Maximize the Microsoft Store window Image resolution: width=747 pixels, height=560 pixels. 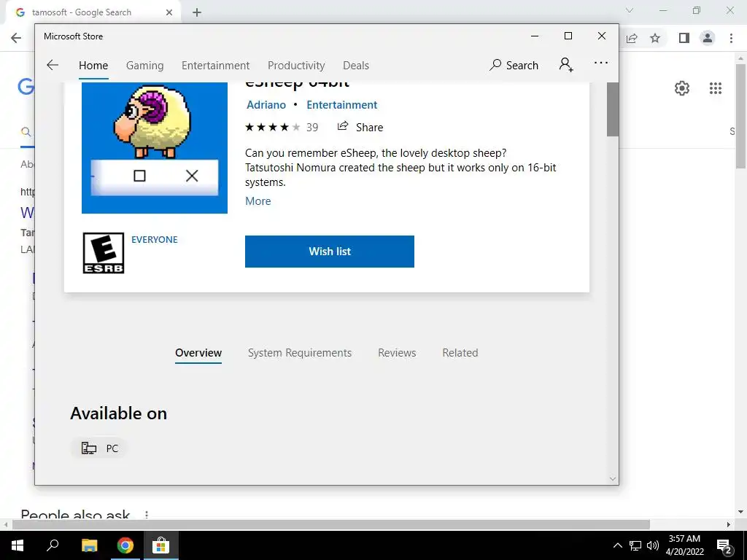click(568, 36)
